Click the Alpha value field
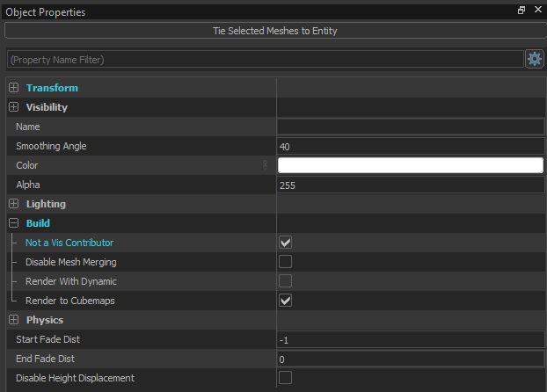 point(410,185)
